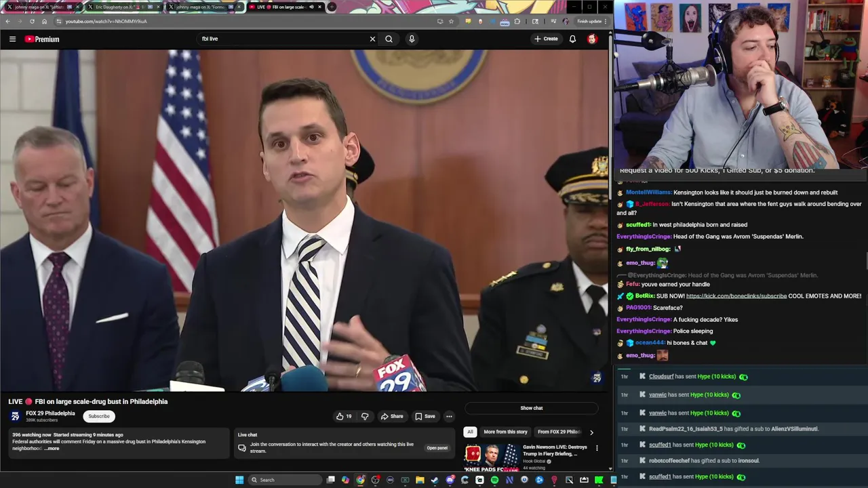This screenshot has height=488, width=868.
Task: Open options menu for Gavin Newsom video
Action: coord(597,448)
